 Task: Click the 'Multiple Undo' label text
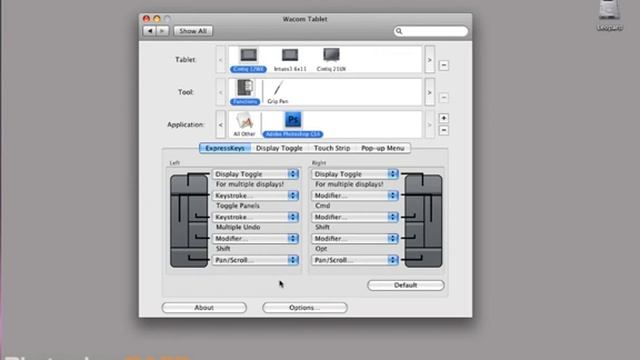point(238,227)
